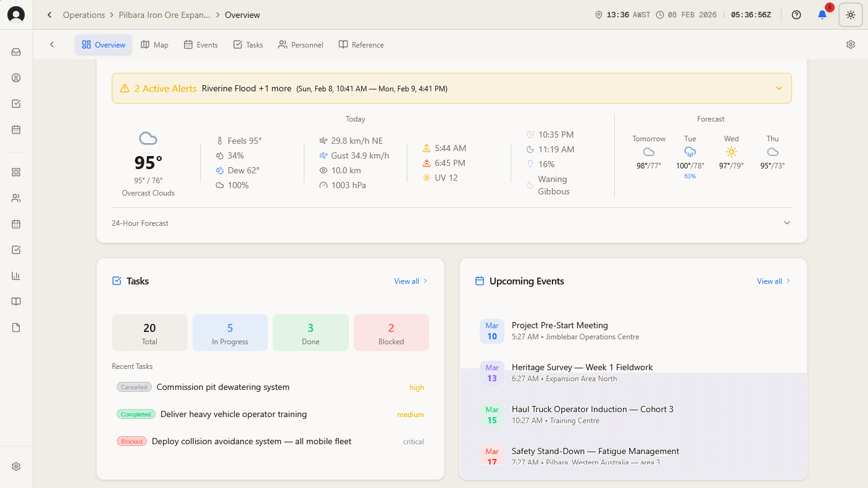Open the dashboard grid icon in the sidebar
The image size is (868, 488).
pyautogui.click(x=16, y=172)
